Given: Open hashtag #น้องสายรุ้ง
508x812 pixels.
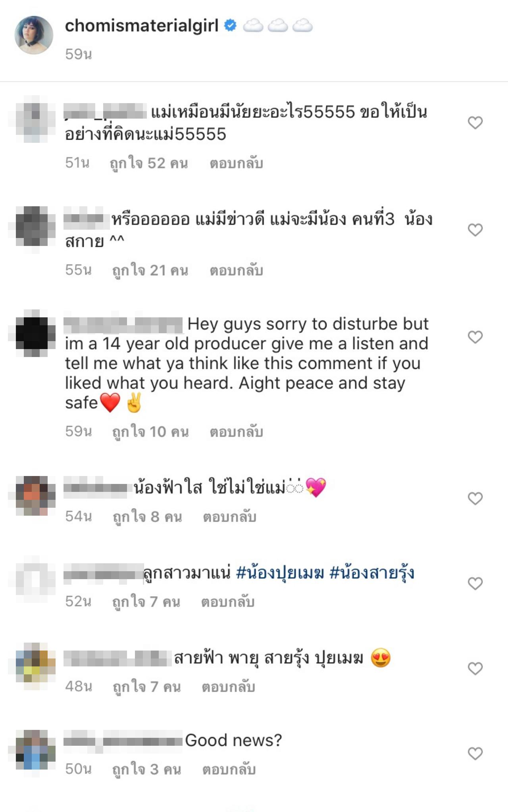Looking at the screenshot, I should (372, 573).
